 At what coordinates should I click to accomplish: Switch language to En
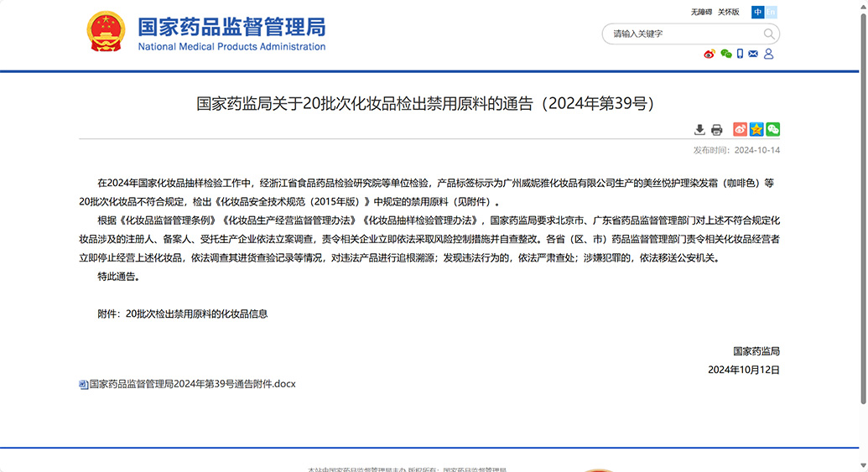pyautogui.click(x=771, y=12)
